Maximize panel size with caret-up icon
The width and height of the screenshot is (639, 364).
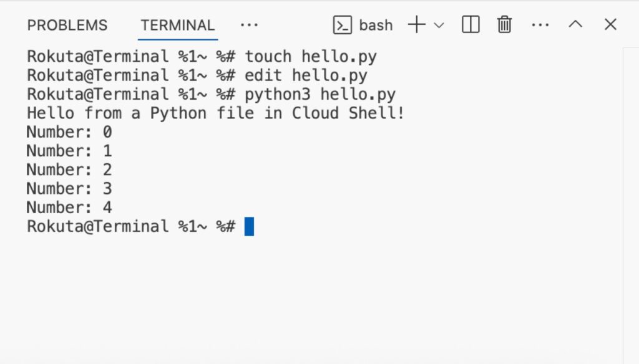575,24
